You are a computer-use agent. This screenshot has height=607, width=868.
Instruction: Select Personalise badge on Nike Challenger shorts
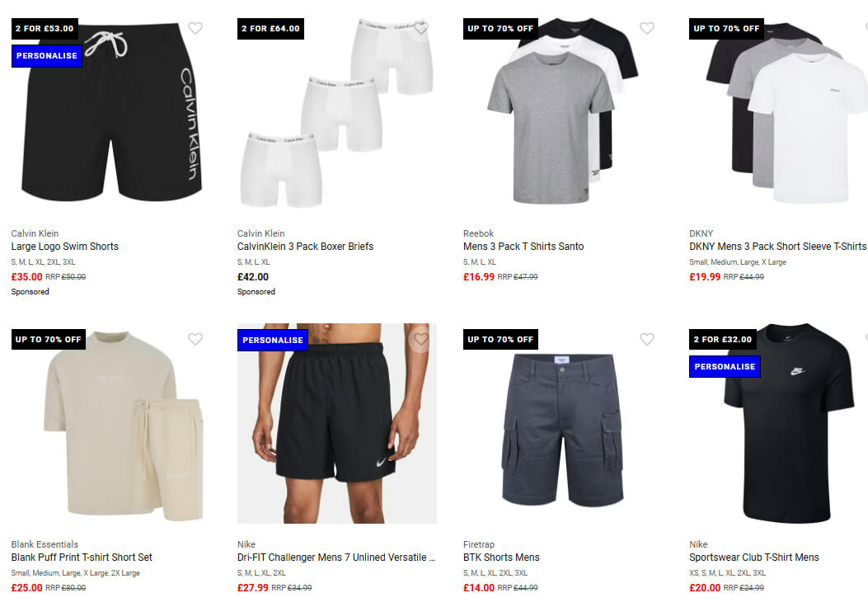tap(272, 340)
